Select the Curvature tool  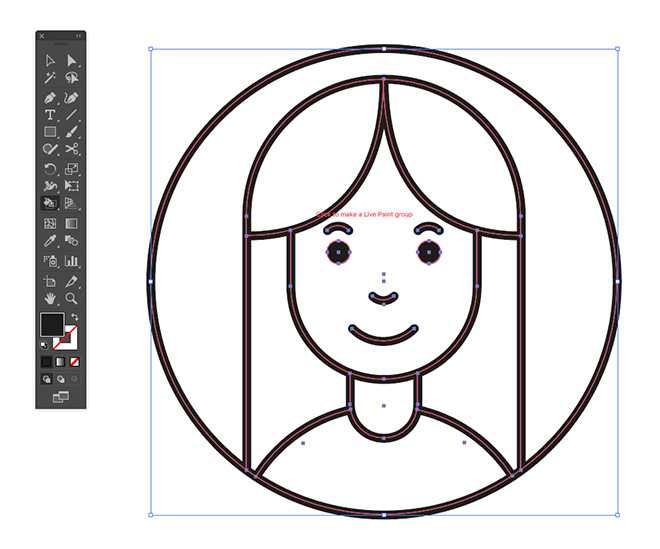pyautogui.click(x=71, y=98)
